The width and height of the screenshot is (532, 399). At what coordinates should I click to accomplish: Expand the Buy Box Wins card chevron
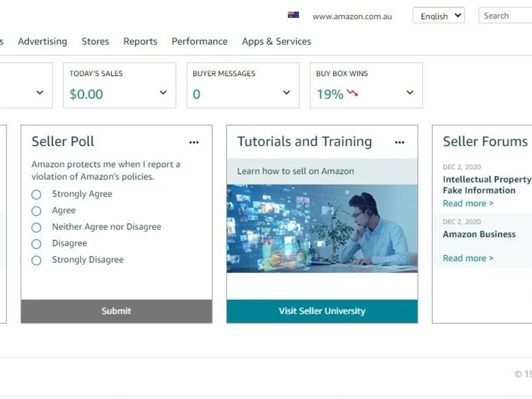[410, 93]
